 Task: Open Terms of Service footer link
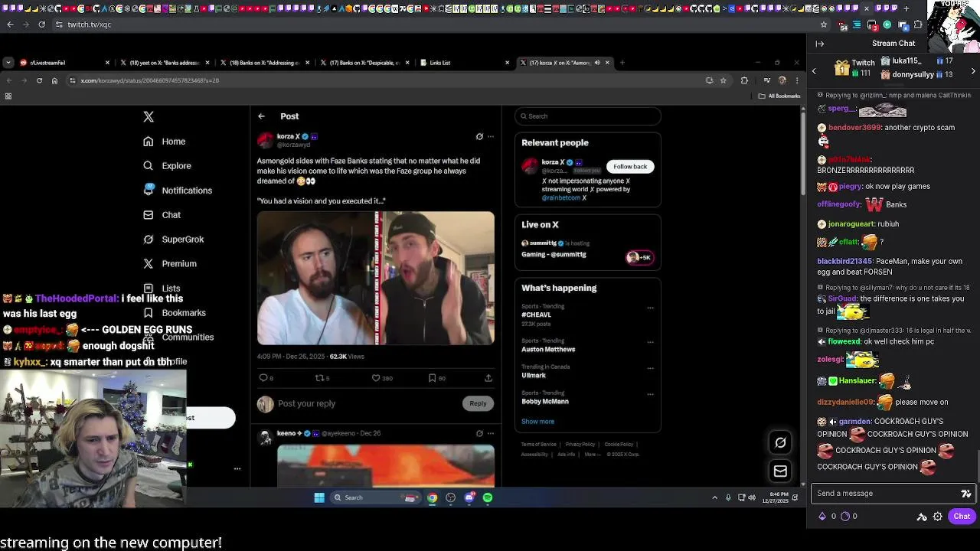click(539, 445)
